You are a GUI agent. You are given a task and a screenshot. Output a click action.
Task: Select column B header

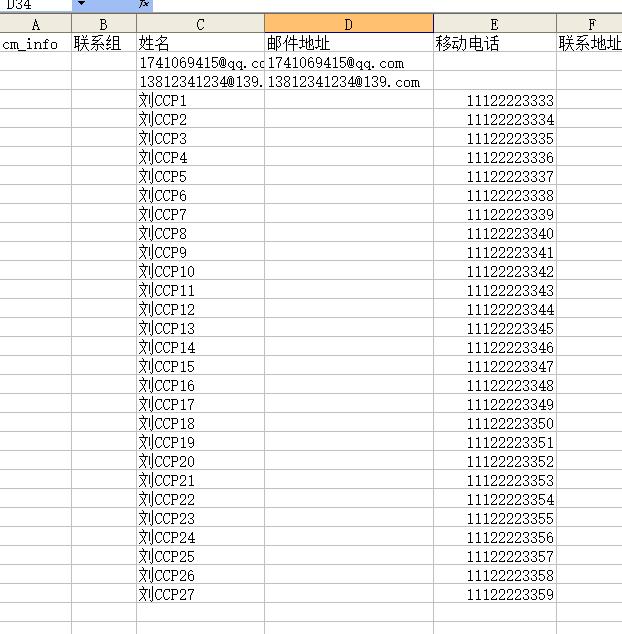point(103,24)
